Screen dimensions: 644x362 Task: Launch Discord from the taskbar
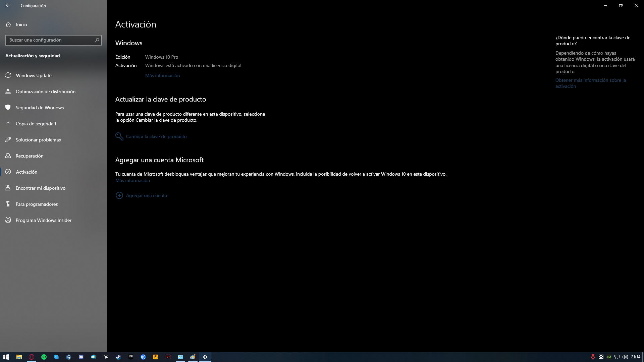[81, 357]
